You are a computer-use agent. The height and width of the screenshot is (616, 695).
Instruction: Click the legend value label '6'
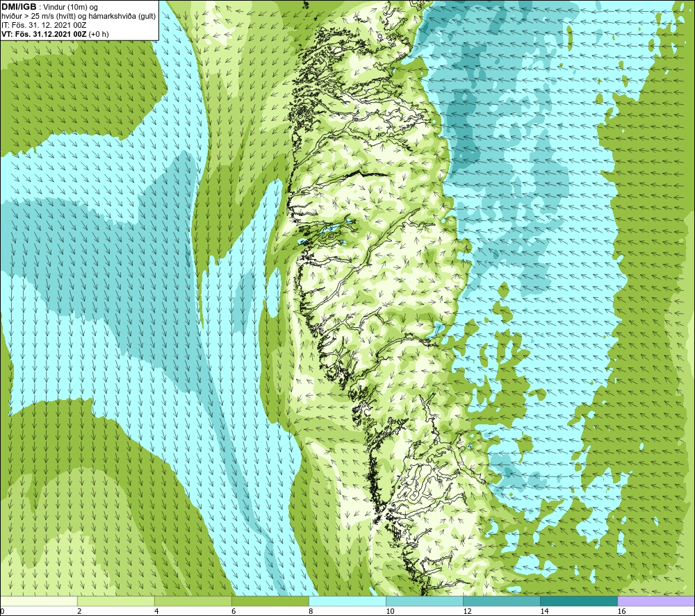point(234,611)
